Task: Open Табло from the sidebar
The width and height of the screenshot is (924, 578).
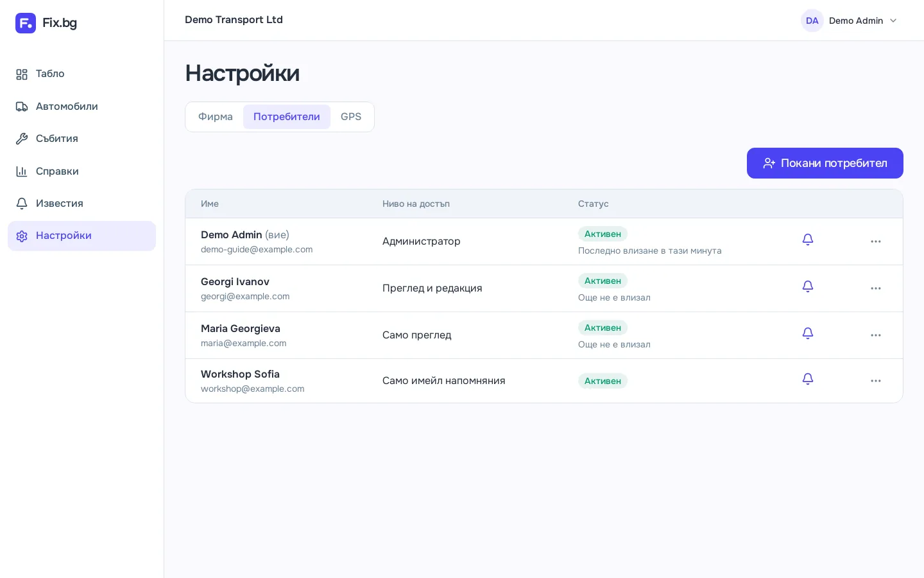Action: coord(81,74)
